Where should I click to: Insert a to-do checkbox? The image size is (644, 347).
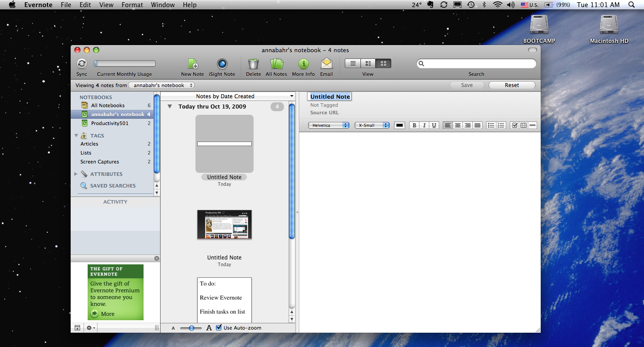pyautogui.click(x=515, y=125)
